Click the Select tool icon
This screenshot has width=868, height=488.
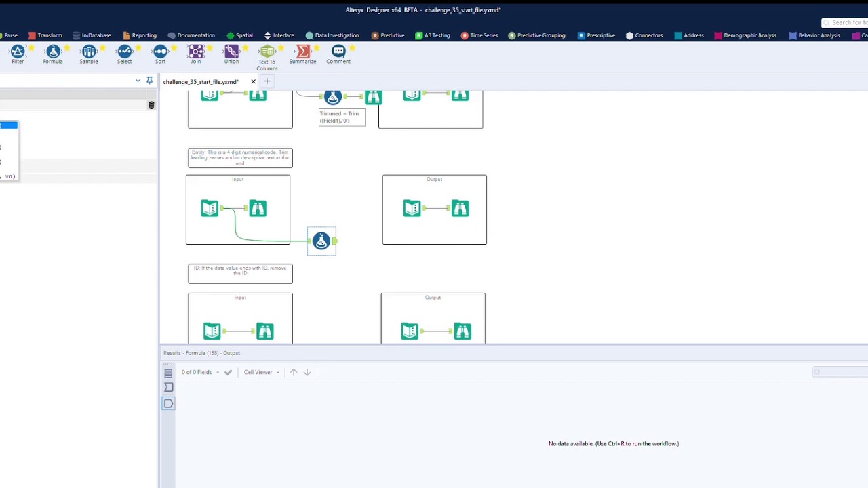click(x=124, y=52)
